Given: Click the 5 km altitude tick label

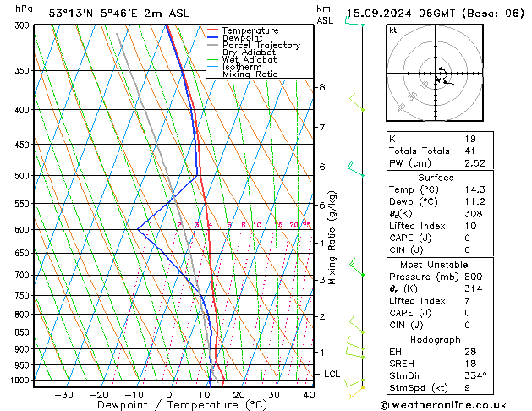Looking at the screenshot, I should click(x=322, y=205).
